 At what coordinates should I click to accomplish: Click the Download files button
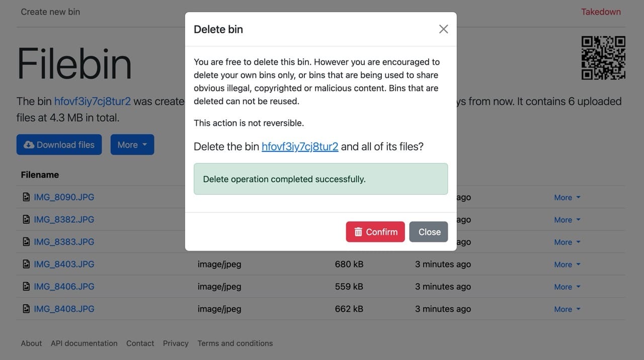59,144
